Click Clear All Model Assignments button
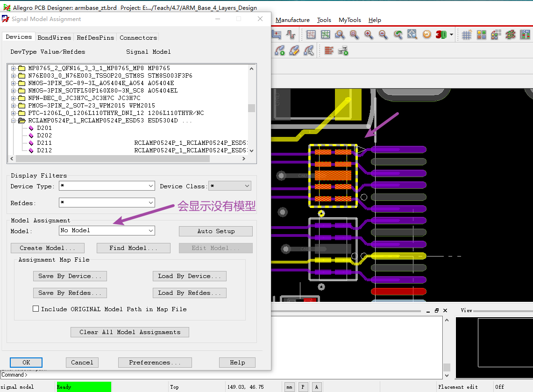Image resolution: width=533 pixels, height=392 pixels. 130,332
